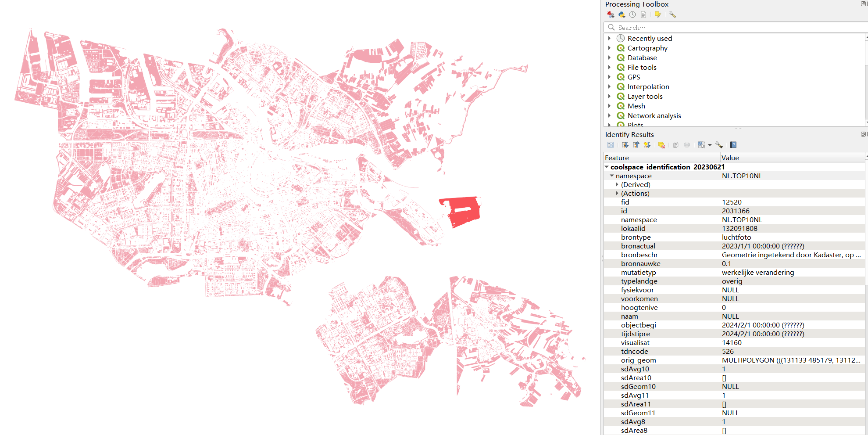Expand the Cartography algorithm group
This screenshot has width=868, height=435.
(609, 48)
